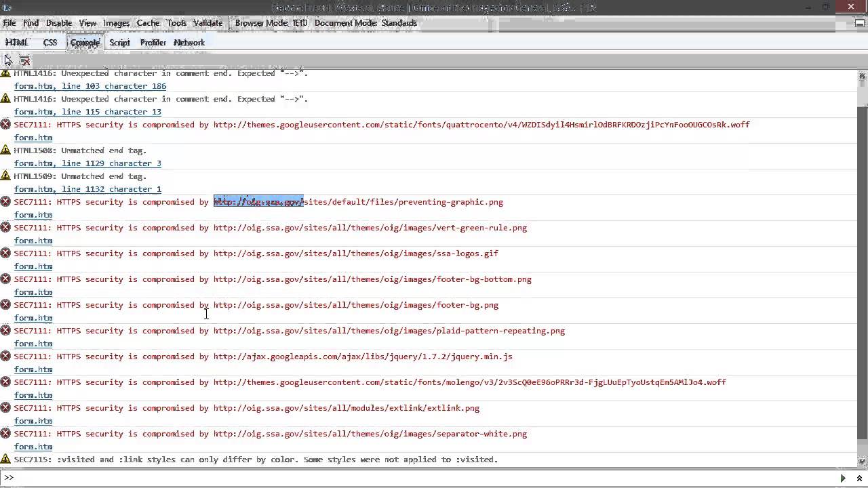Click the error icon beside the footer-bg.png message
Image resolution: width=868 pixels, height=488 pixels.
(x=5, y=305)
